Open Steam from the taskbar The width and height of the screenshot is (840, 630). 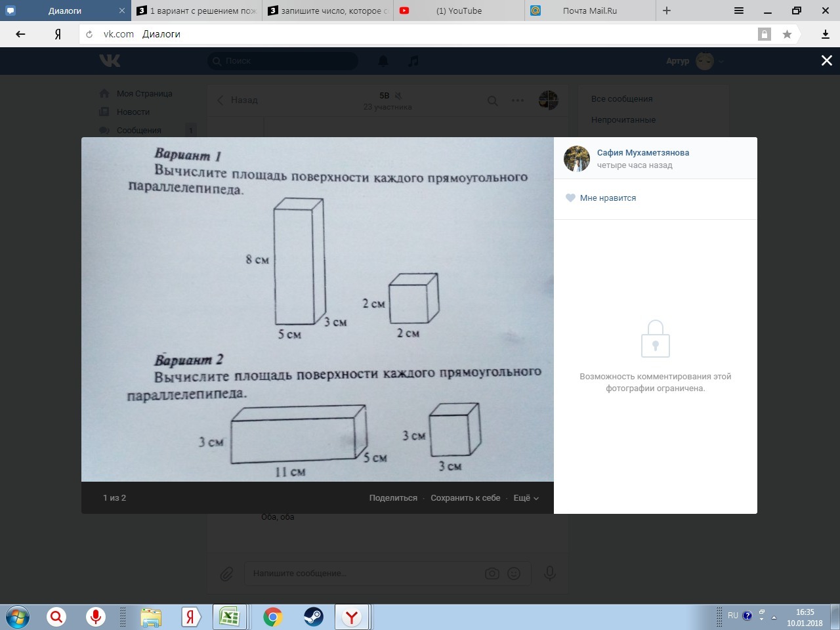click(313, 617)
